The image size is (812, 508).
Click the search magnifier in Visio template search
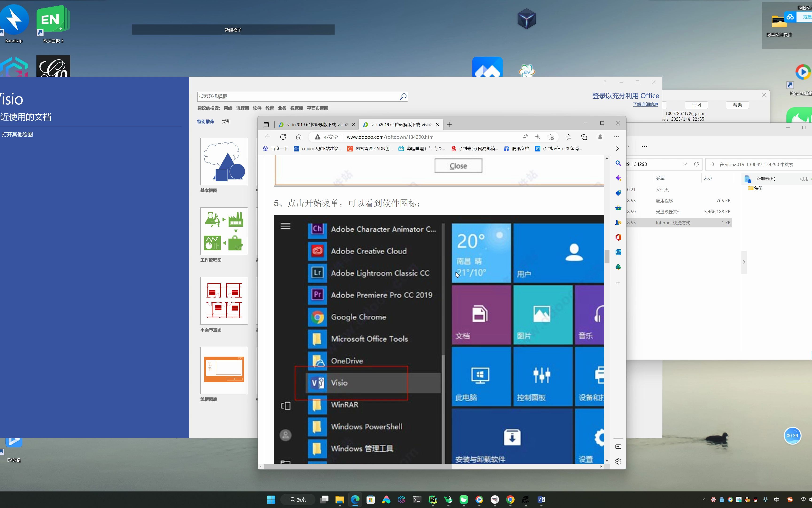(x=403, y=96)
